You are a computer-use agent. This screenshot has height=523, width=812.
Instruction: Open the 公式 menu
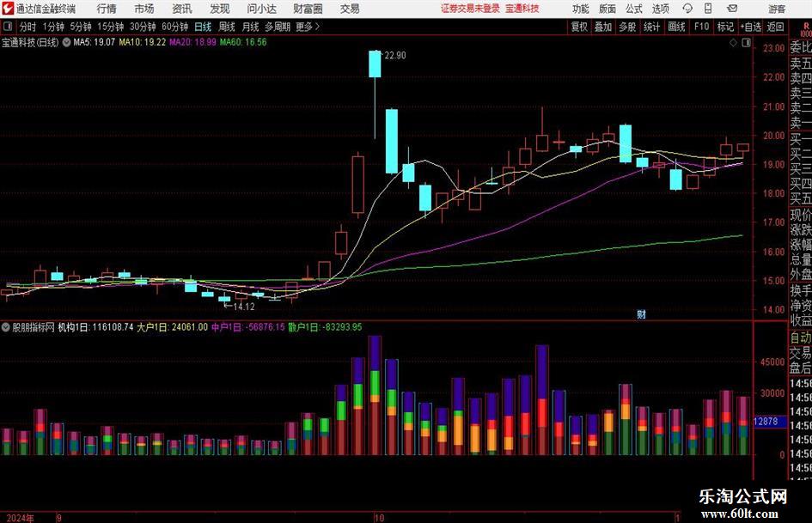point(633,9)
